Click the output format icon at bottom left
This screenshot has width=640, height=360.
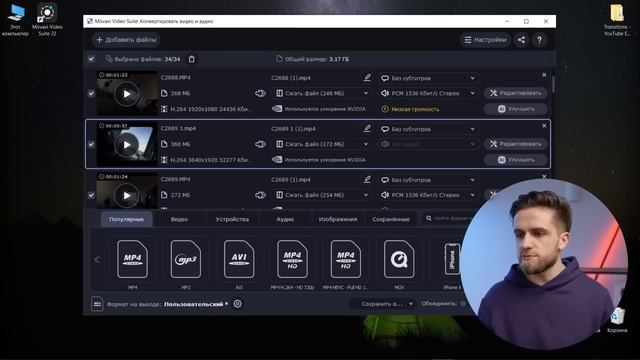coord(97,304)
